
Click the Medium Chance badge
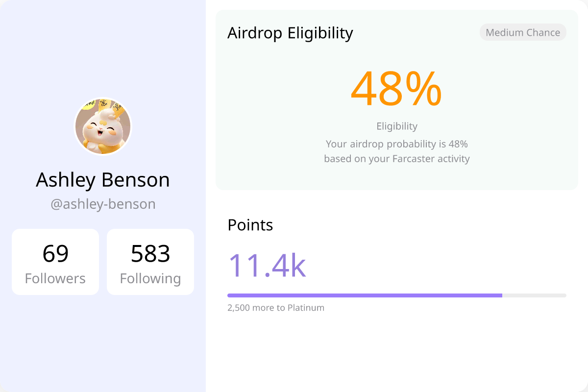523,32
